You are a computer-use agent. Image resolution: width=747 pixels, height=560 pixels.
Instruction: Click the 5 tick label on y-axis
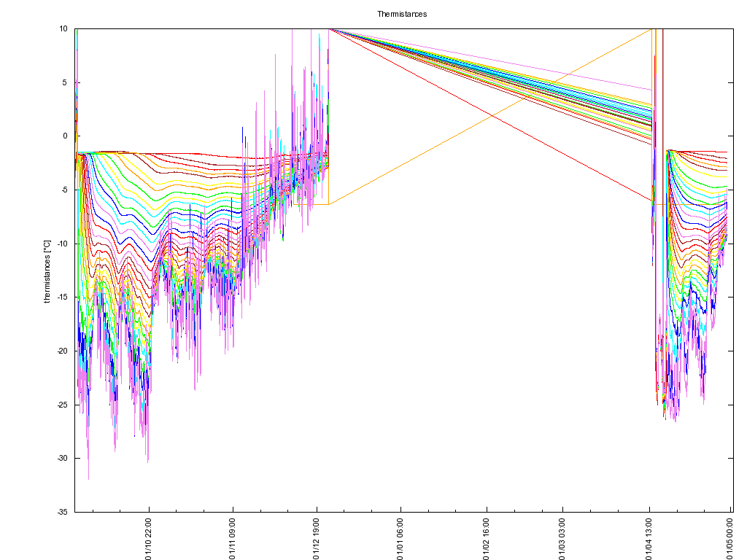pos(65,82)
